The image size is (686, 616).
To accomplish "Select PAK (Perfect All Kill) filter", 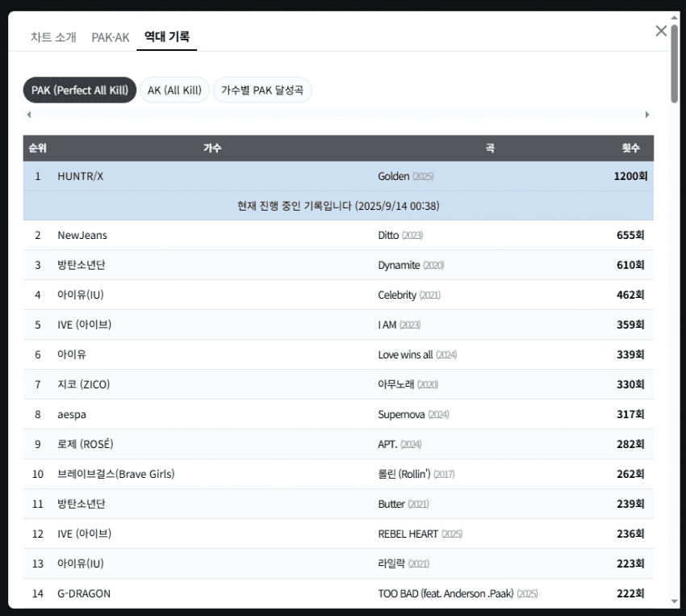I will coord(80,90).
